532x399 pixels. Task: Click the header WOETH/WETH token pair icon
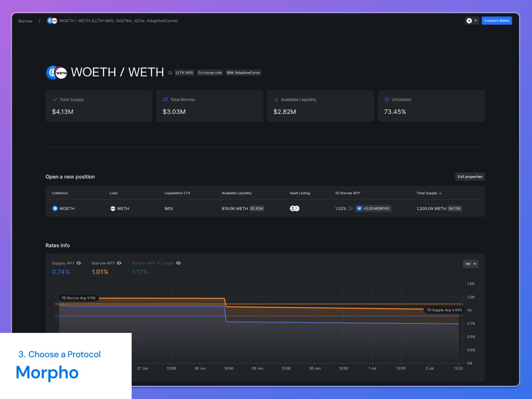52,21
